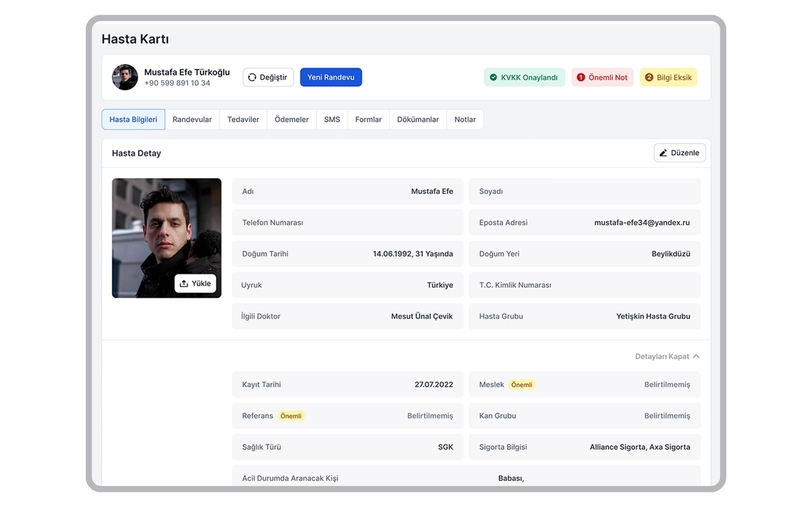Click birth date 14.06.1992, 31 Yaşında
This screenshot has width=812, height=507.
413,253
